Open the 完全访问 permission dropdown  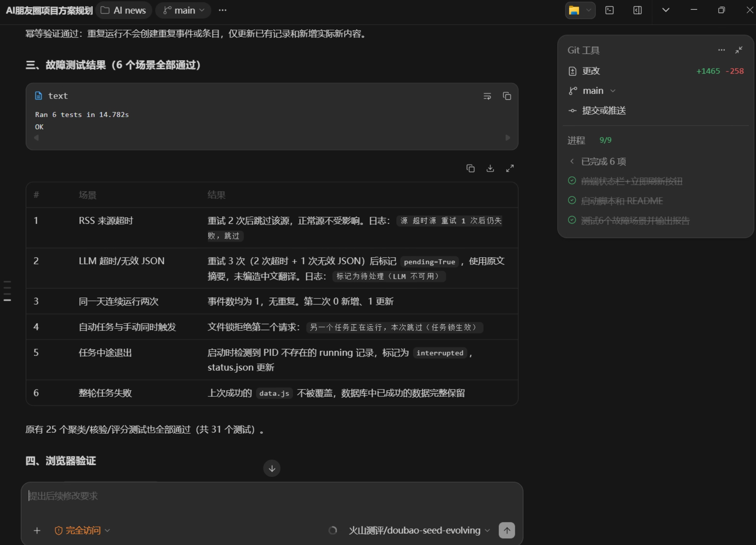click(82, 531)
